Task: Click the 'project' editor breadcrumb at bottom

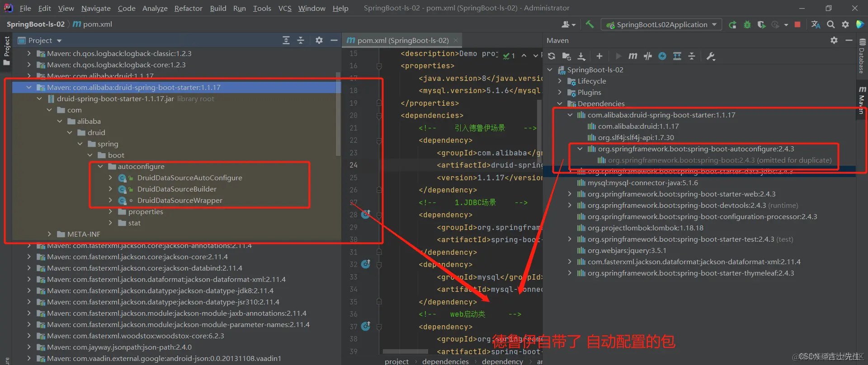Action: tap(396, 361)
